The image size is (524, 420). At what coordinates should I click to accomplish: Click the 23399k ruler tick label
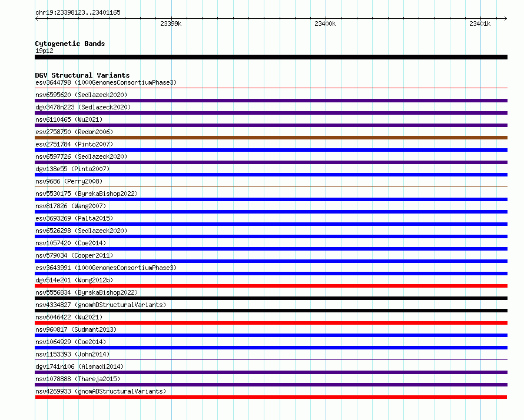tap(171, 24)
